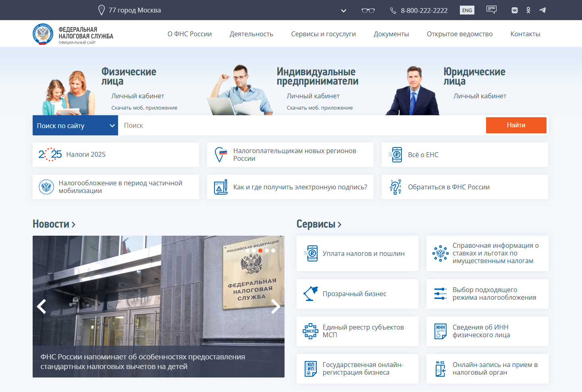Image resolution: width=582 pixels, height=392 pixels.
Task: Click the 77 город Москва region text
Action: [x=135, y=10]
